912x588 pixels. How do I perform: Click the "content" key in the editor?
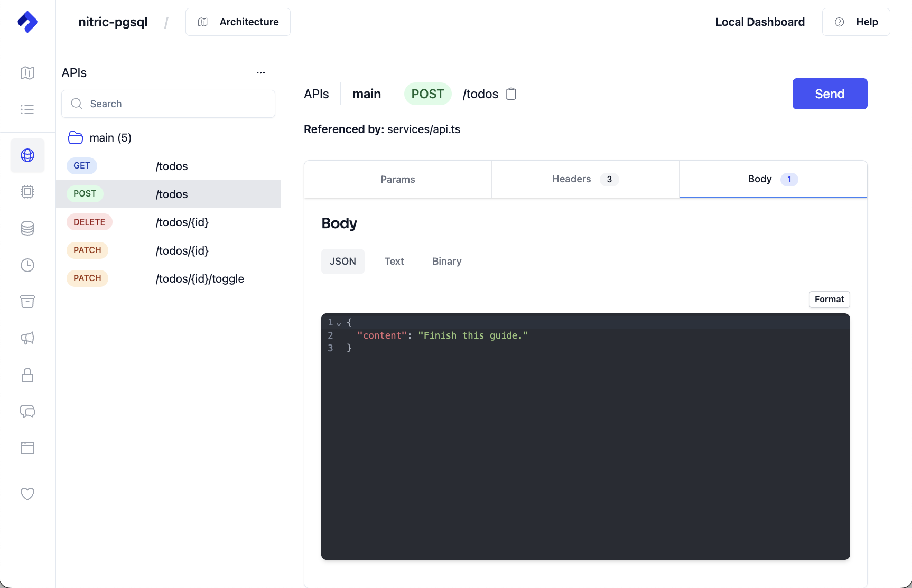[x=382, y=335]
